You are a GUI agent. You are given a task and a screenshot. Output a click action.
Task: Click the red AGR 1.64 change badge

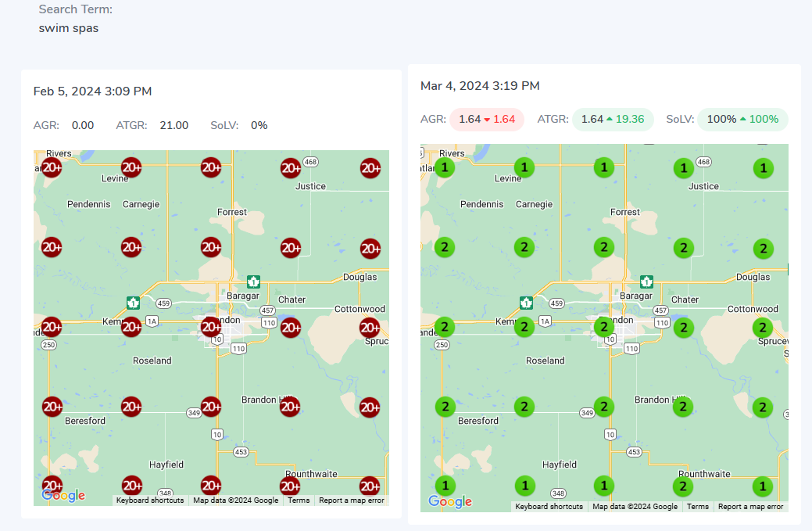[x=486, y=120]
